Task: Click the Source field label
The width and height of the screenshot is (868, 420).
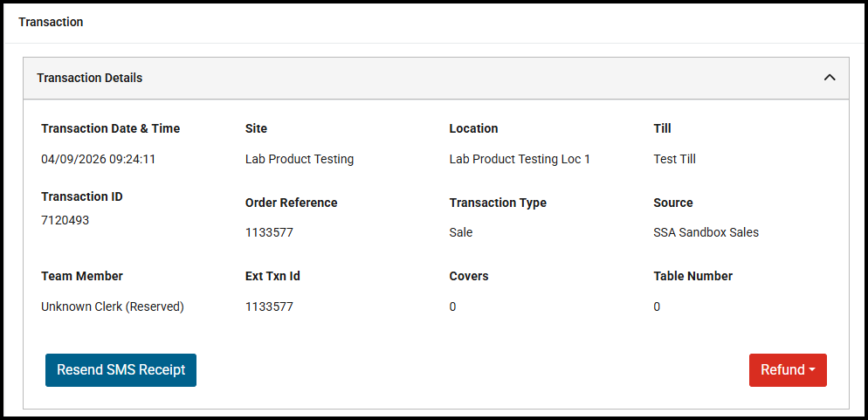Action: coord(672,203)
